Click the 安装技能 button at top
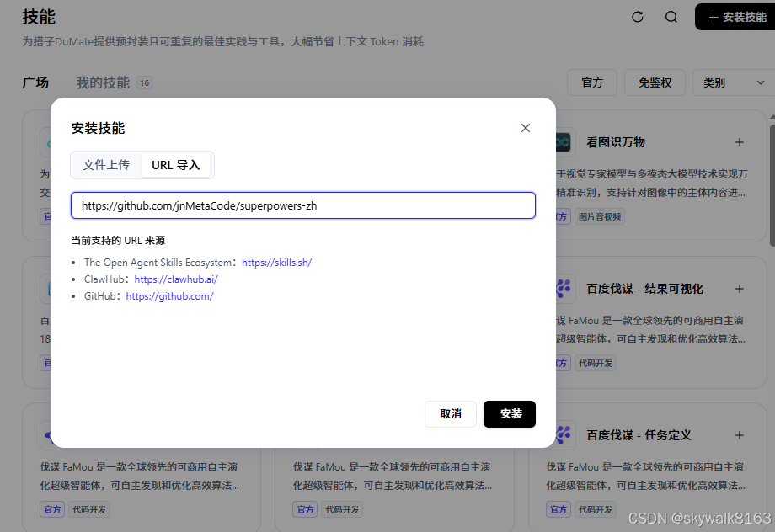The height and width of the screenshot is (532, 775). coord(736,17)
